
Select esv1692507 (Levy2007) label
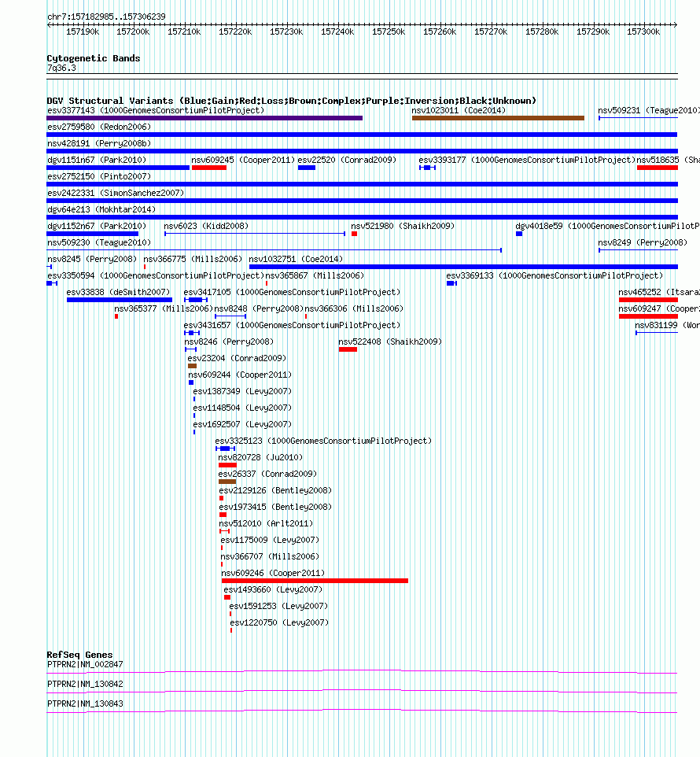tap(242, 424)
